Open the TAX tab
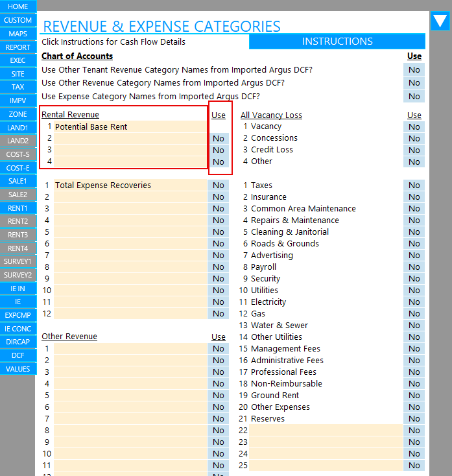The height and width of the screenshot is (476, 452). [18, 87]
